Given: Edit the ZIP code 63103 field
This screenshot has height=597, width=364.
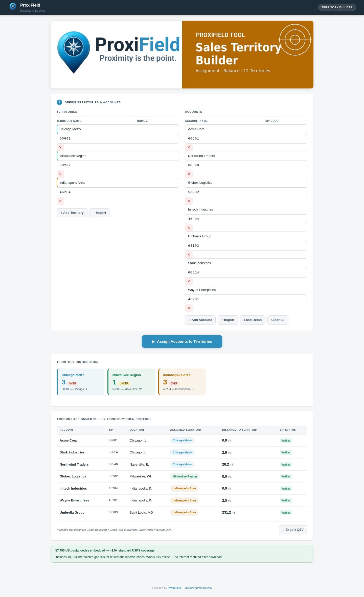Looking at the screenshot, I should click(246, 246).
